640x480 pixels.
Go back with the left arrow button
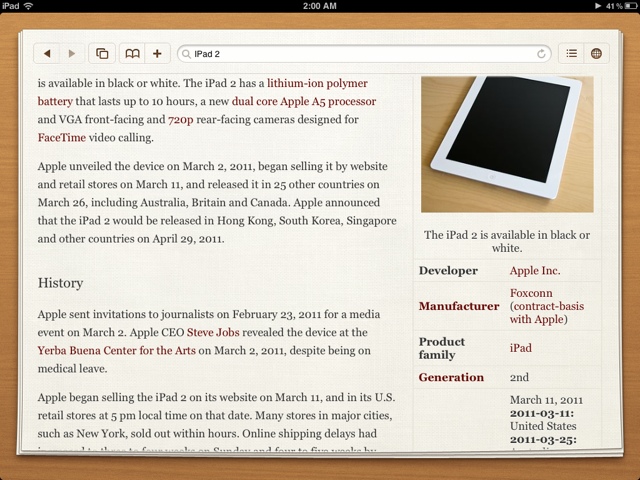click(x=47, y=53)
